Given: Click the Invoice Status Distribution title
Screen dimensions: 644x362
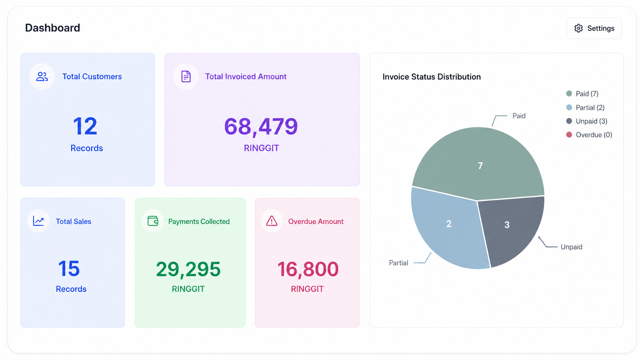Looking at the screenshot, I should (431, 77).
